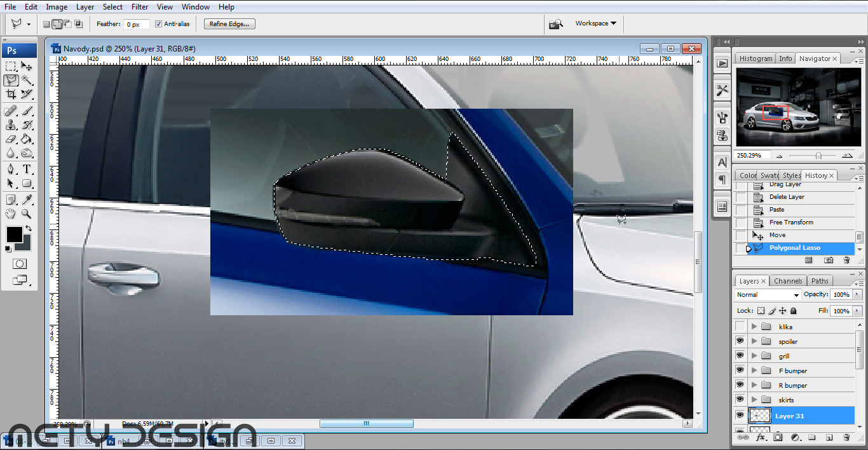Choose the Rounded Rectangle shape tool
Image resolution: width=868 pixels, height=450 pixels.
pyautogui.click(x=27, y=184)
